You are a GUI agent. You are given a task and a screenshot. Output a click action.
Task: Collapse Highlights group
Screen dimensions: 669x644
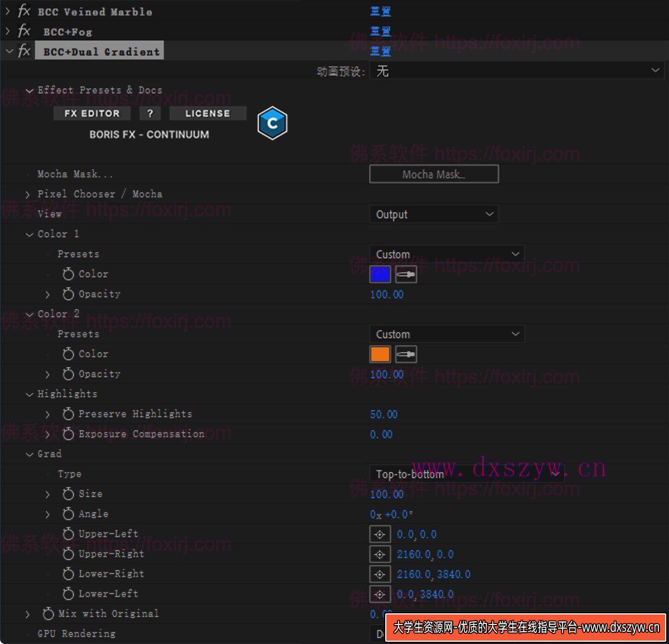[30, 395]
